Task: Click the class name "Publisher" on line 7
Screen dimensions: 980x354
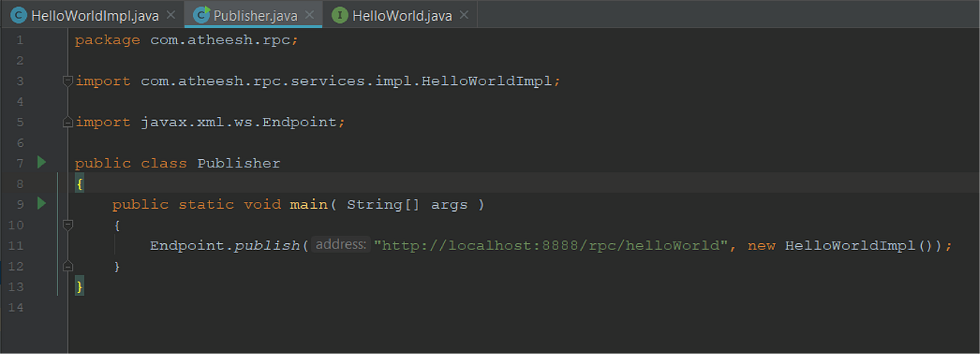Action: point(239,163)
